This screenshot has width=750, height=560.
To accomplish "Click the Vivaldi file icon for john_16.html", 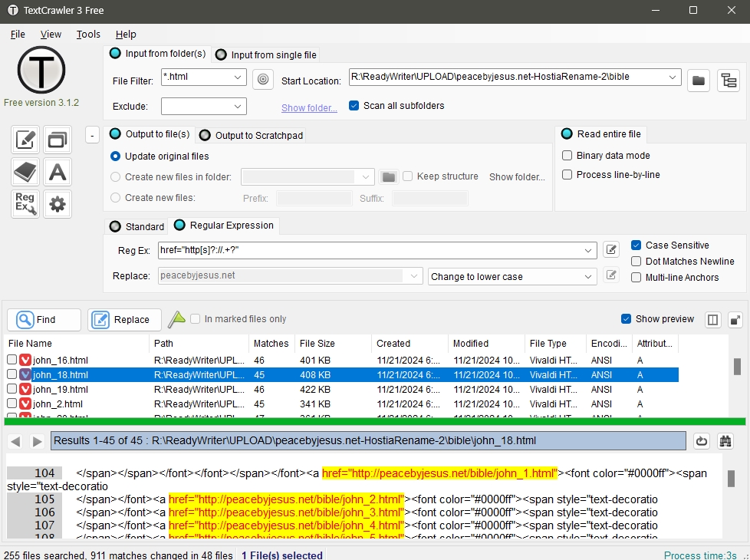I will (25, 360).
